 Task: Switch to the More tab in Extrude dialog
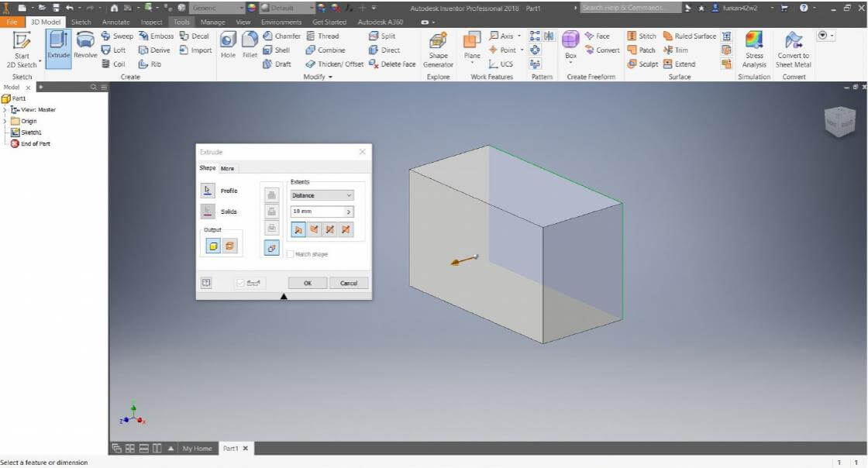tap(227, 168)
